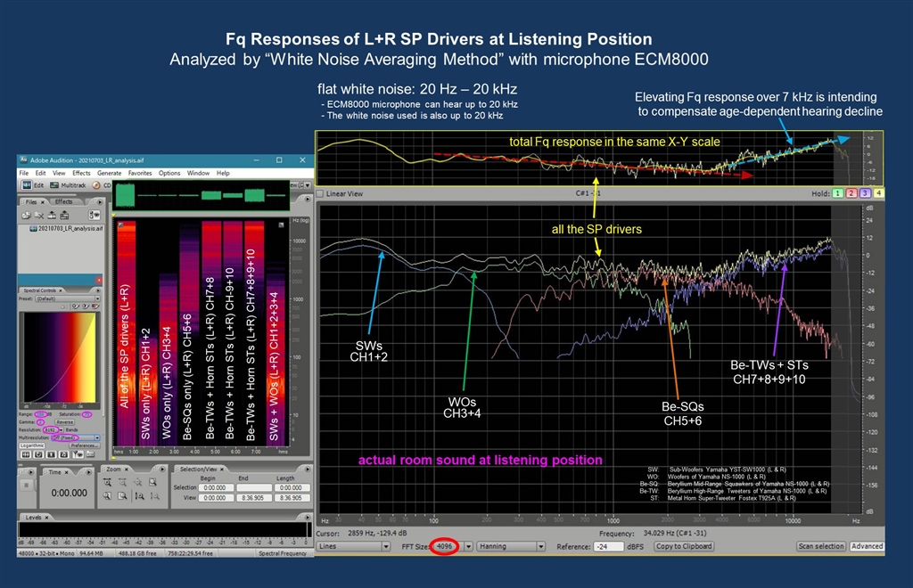Click the View End time field 8:36.905
This screenshot has height=588, width=913.
point(254,498)
